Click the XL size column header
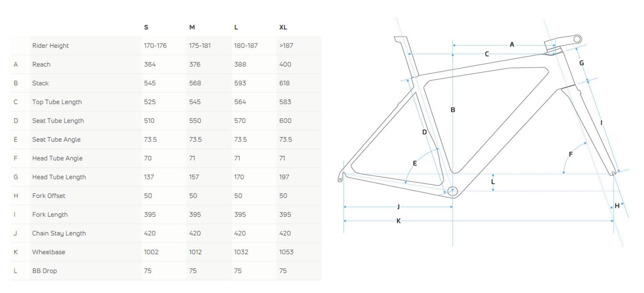This screenshot has width=644, height=293. (283, 27)
